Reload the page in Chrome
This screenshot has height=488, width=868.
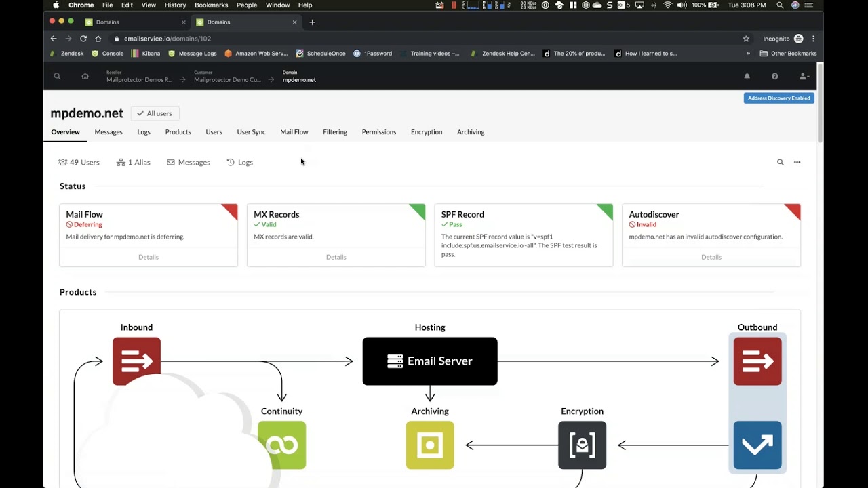click(83, 39)
